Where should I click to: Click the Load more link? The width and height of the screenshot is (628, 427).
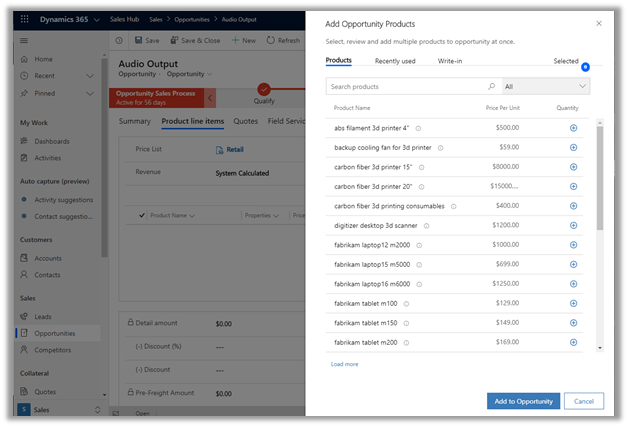click(344, 364)
